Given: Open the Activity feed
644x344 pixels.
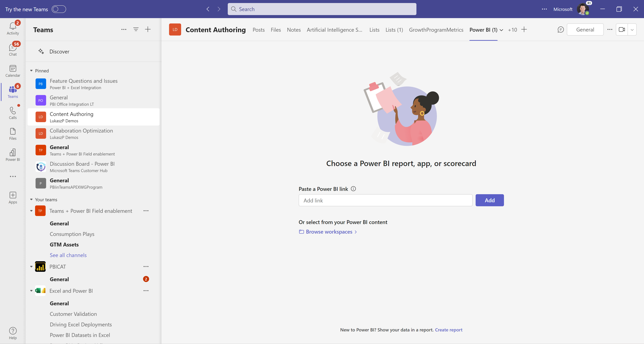Looking at the screenshot, I should coord(13,28).
